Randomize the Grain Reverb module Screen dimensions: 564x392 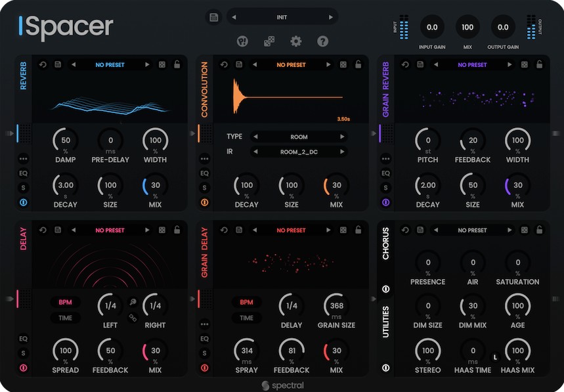point(525,65)
